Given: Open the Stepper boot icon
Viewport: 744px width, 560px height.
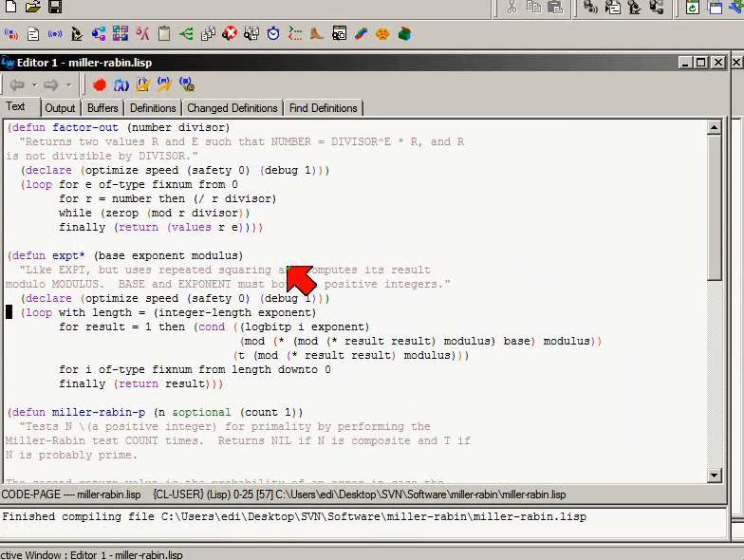Looking at the screenshot, I should pos(317,34).
